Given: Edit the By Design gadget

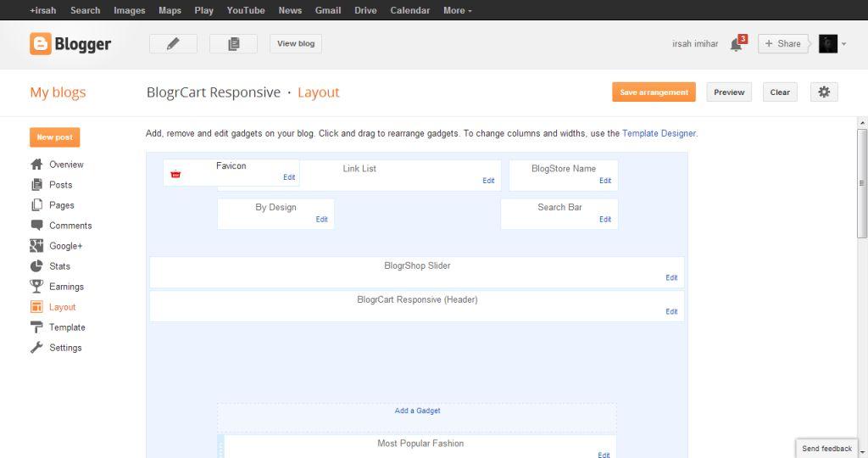Looking at the screenshot, I should [321, 220].
